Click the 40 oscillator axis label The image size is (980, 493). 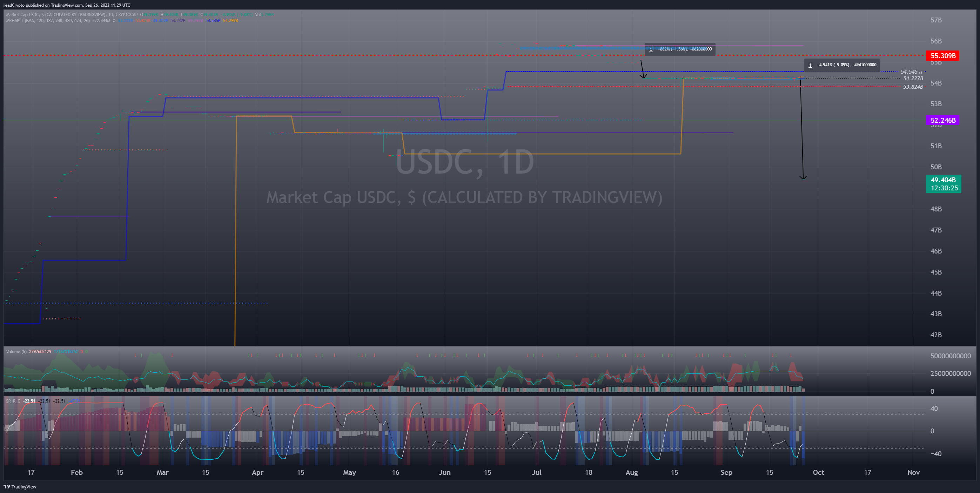[x=934, y=409]
